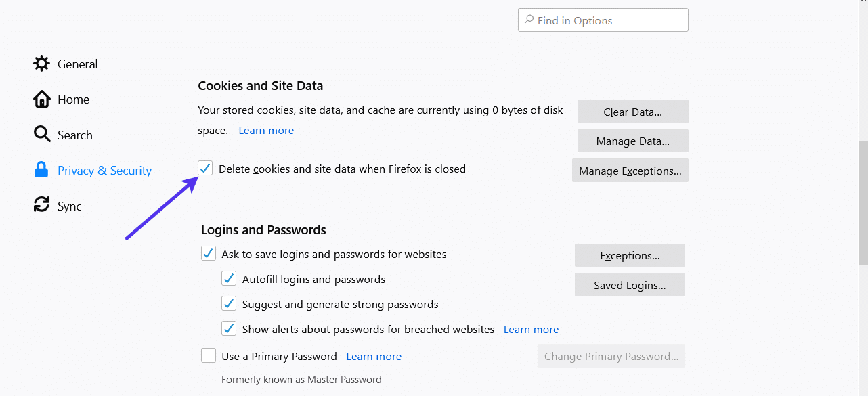The image size is (868, 396).
Task: Select the Privacy & Security lock icon
Action: tap(41, 170)
